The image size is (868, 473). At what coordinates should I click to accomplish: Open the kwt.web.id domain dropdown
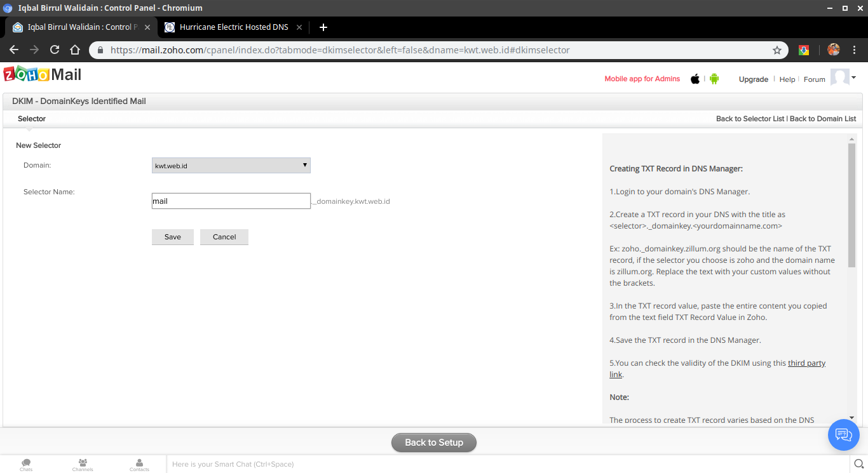(x=231, y=166)
